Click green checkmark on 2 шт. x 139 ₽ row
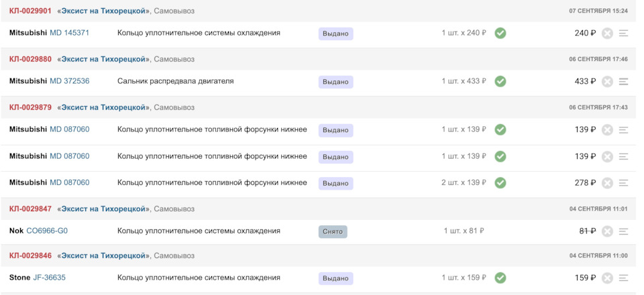644x295 pixels. [500, 182]
